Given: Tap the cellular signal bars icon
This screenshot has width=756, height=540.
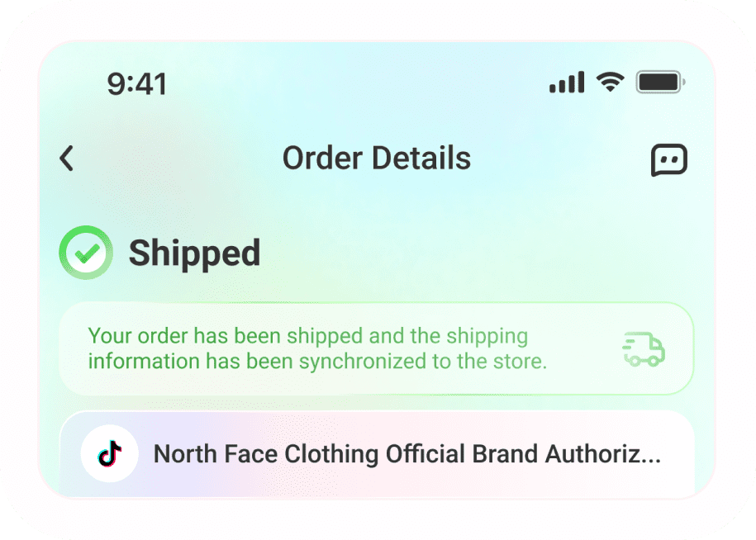Looking at the screenshot, I should (567, 82).
